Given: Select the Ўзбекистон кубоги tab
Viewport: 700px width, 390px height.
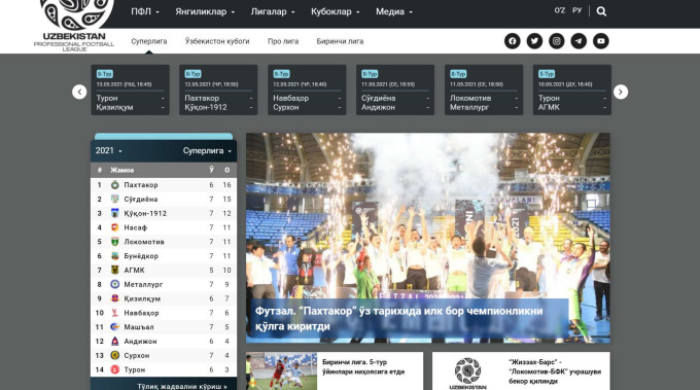Looking at the screenshot, I should [x=217, y=41].
